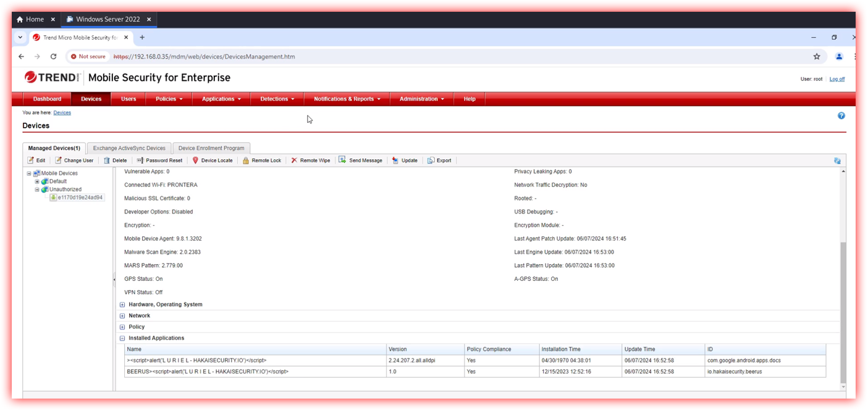The width and height of the screenshot is (868, 411).
Task: Open the Policies dropdown menu
Action: coord(169,99)
